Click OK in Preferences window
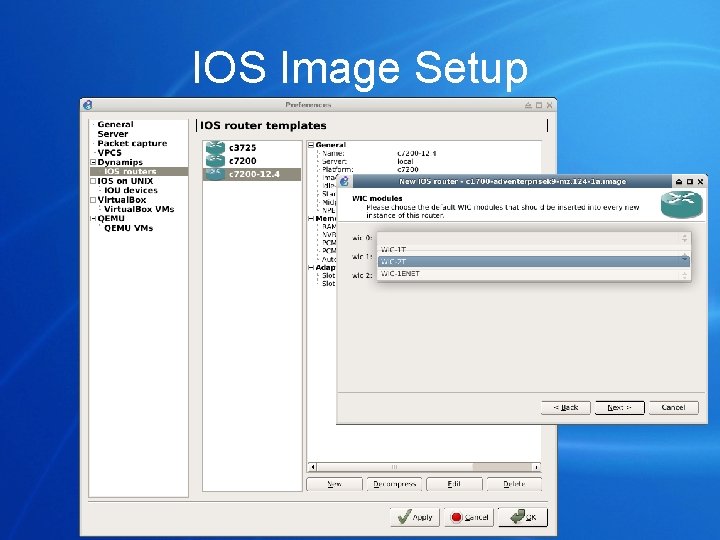The height and width of the screenshot is (540, 720). click(523, 517)
